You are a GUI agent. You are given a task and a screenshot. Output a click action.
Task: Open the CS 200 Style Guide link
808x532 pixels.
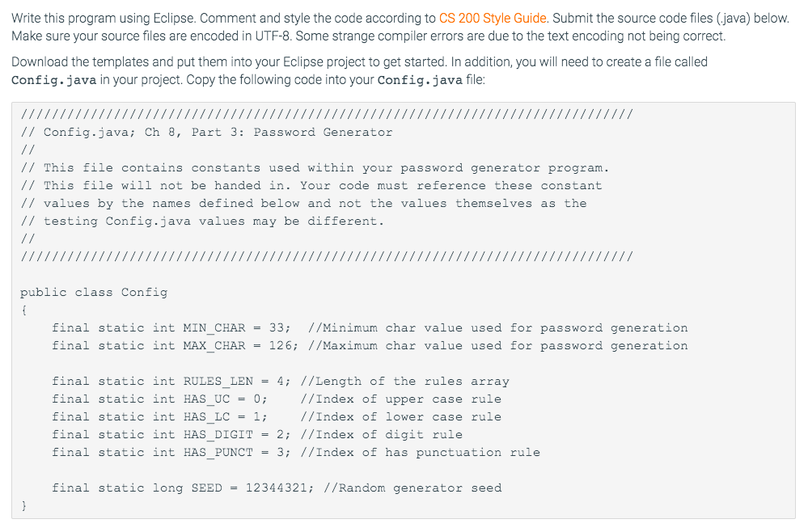click(492, 19)
